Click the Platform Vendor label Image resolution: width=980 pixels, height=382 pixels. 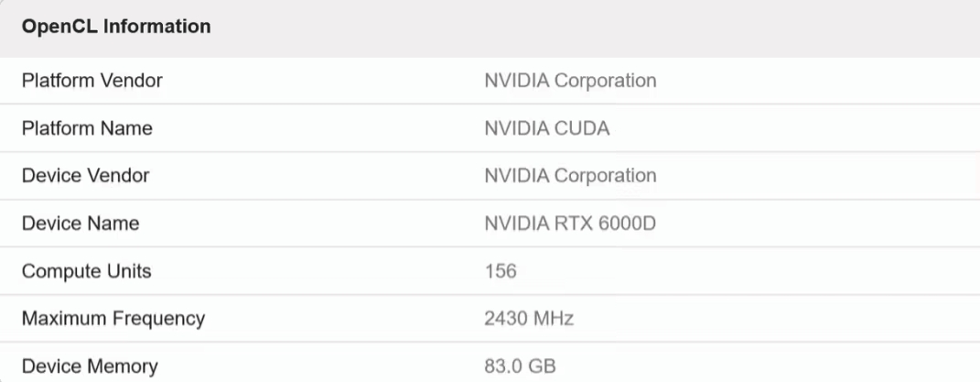coord(92,81)
